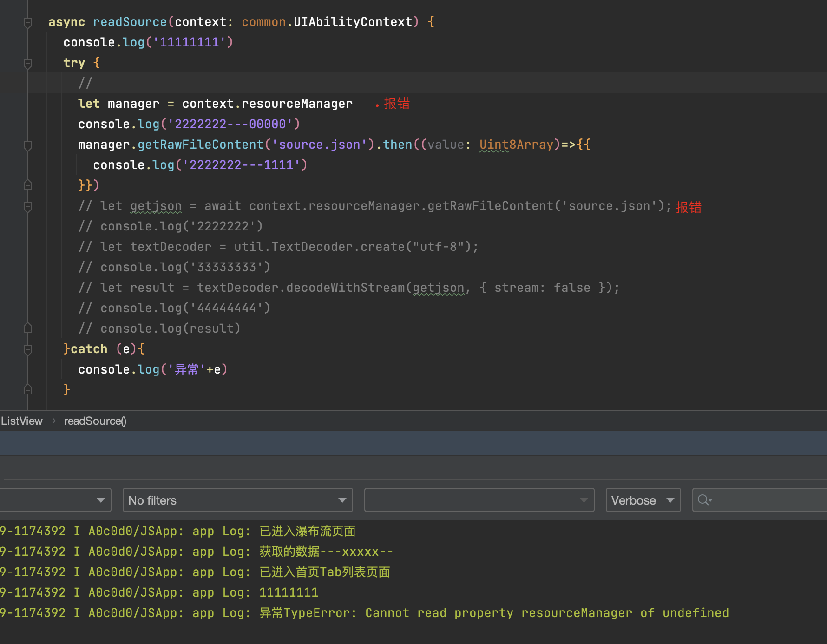Click the console.log('异常'+e) line
The height and width of the screenshot is (644, 827).
pyautogui.click(x=153, y=369)
